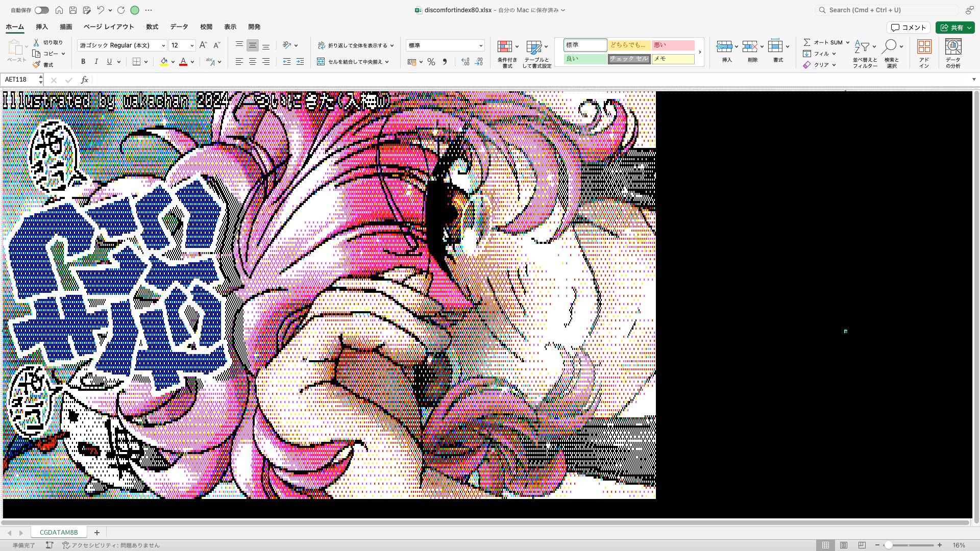Open the more options ellipsis in title bar

click(x=149, y=10)
